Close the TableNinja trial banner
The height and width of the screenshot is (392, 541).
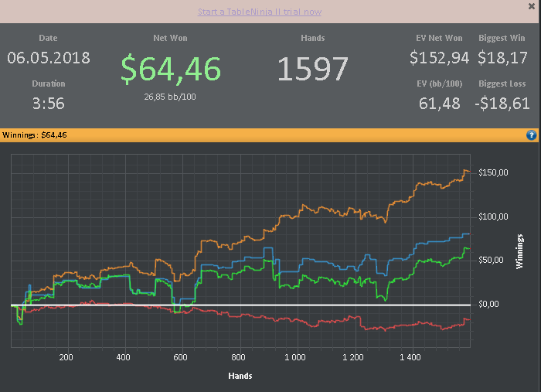coord(532,6)
